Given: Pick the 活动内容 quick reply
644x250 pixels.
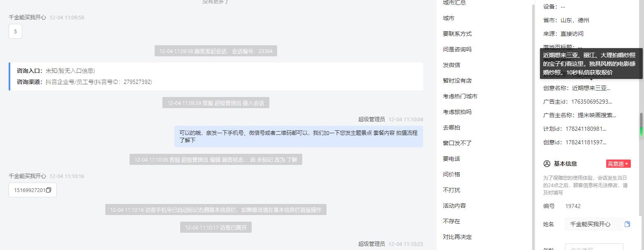Looking at the screenshot, I should 454,206.
